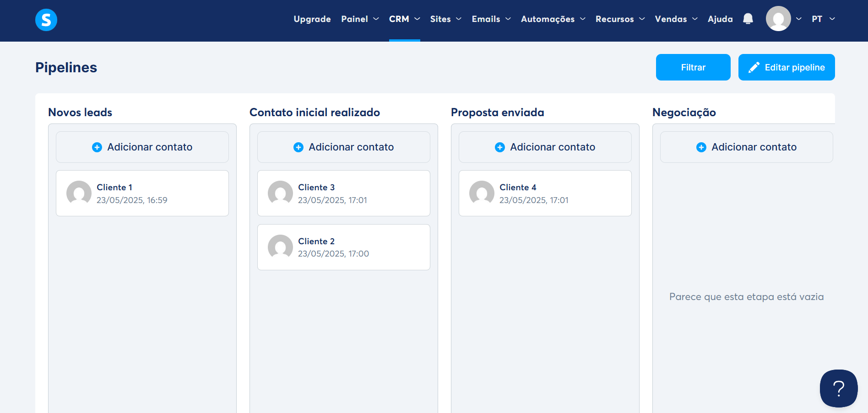Screen dimensions: 868x413
Task: Click Cliente 1's avatar picture
Action: click(78, 193)
